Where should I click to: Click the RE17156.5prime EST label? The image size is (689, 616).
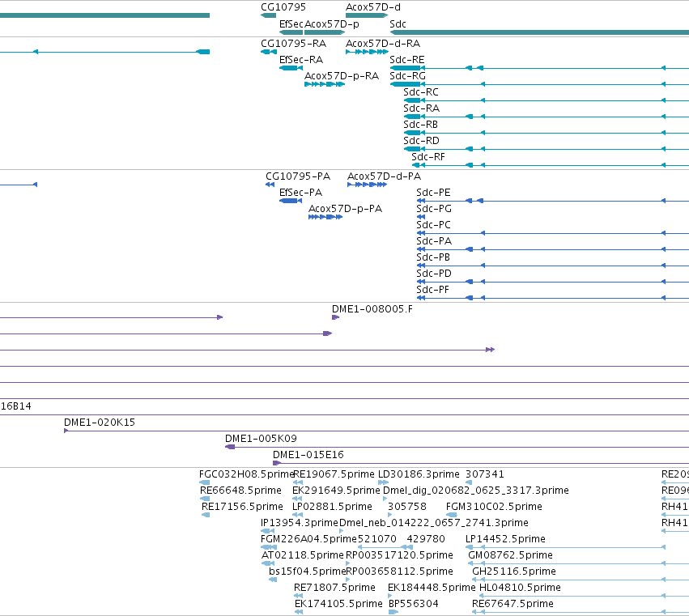click(242, 507)
